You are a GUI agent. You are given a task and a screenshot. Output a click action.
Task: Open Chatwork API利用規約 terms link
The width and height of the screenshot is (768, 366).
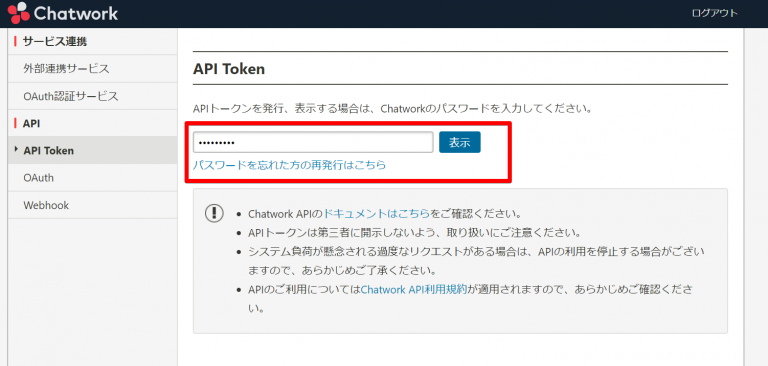tap(413, 290)
